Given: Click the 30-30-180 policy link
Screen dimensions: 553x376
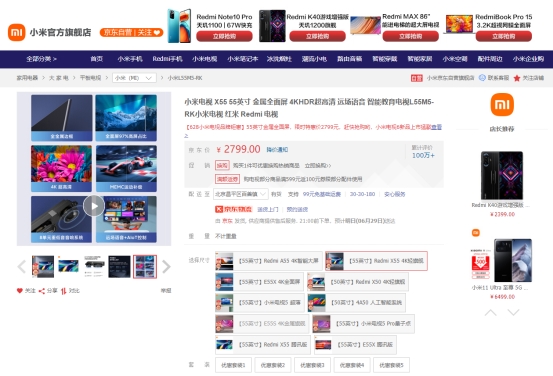Looking at the screenshot, I should coord(362,194).
